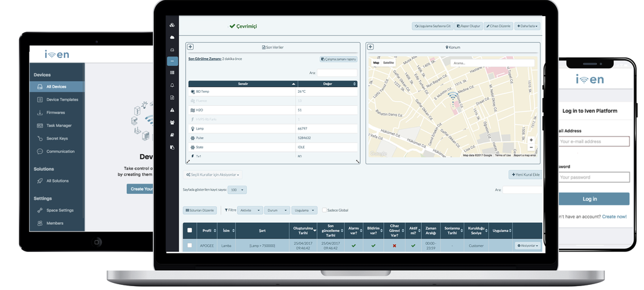Image resolution: width=644 pixels, height=290 pixels.
Task: Open the warning triangle icon in sidebar
Action: click(x=172, y=110)
